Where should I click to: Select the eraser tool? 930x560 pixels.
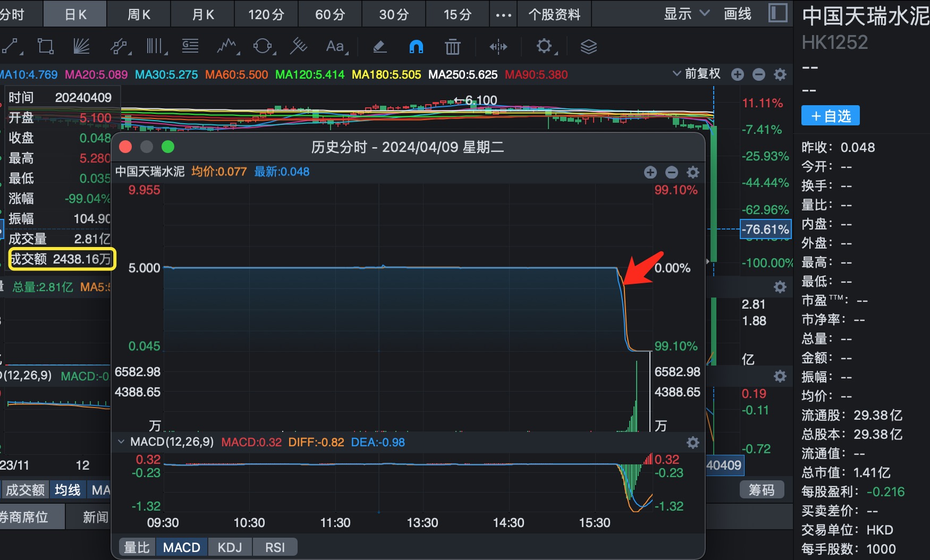379,47
